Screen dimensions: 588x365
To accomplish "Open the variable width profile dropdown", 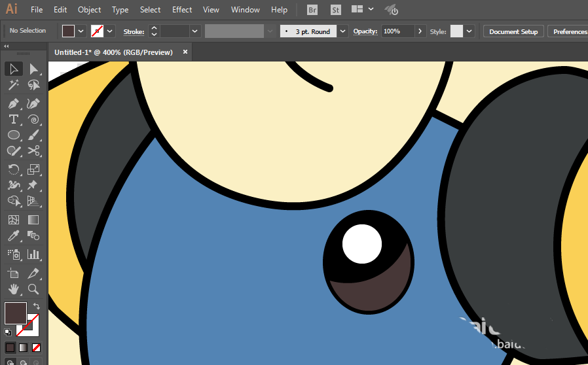I will coord(270,31).
